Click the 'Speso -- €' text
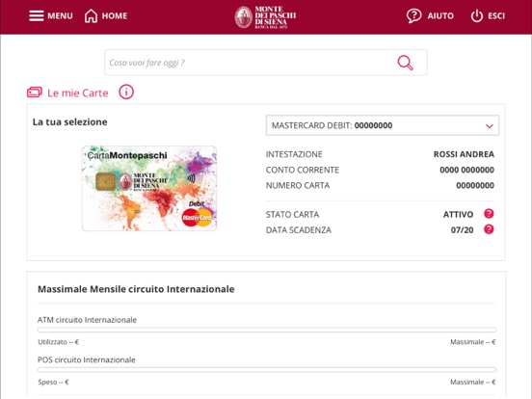 pyautogui.click(x=53, y=382)
